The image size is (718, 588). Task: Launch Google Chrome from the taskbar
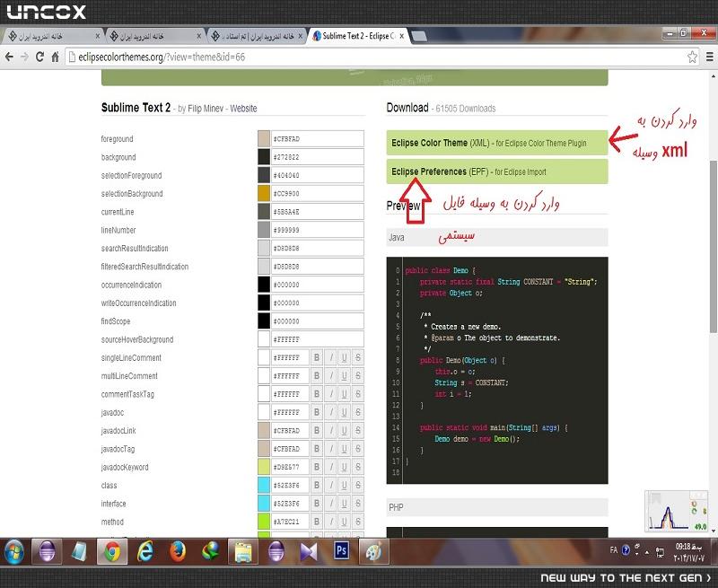111,552
